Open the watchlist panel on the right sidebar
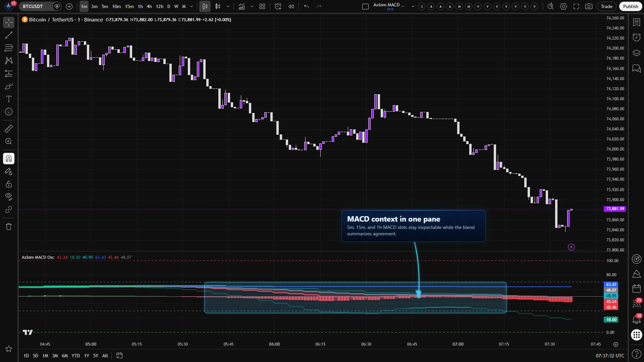Screen dimensions: 644x362 click(636, 22)
